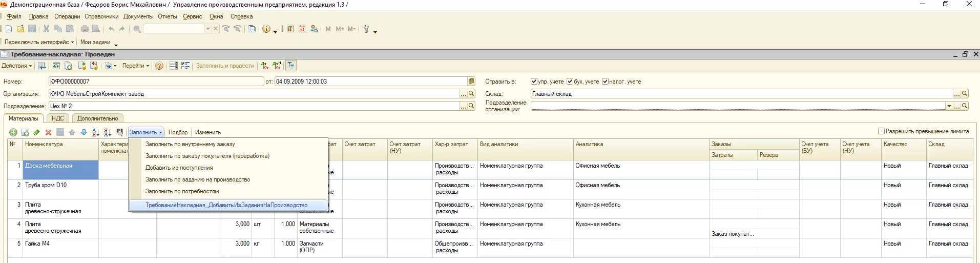Move row down with the blue arrow icon
Screen dimensions: 980x263
click(84, 132)
